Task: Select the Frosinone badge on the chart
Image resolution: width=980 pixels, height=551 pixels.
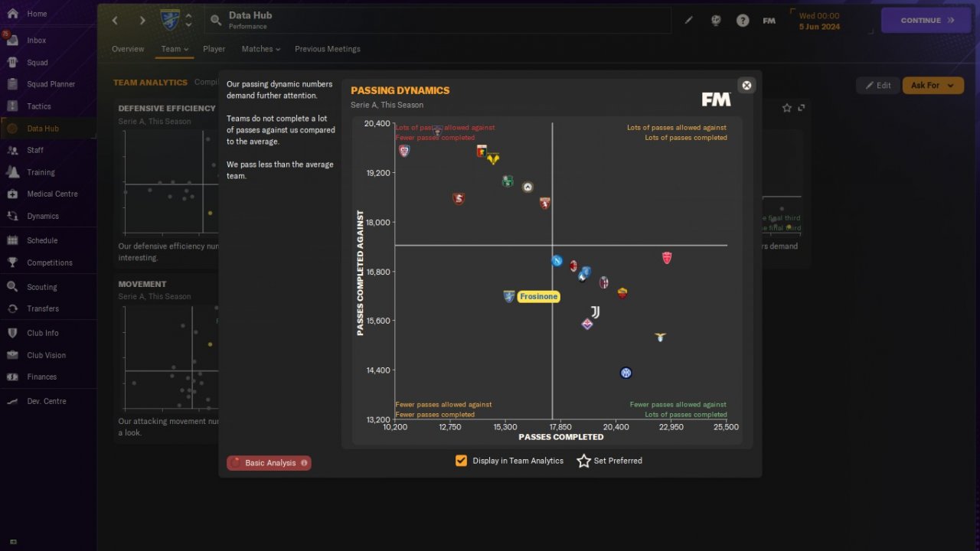Action: [x=509, y=296]
